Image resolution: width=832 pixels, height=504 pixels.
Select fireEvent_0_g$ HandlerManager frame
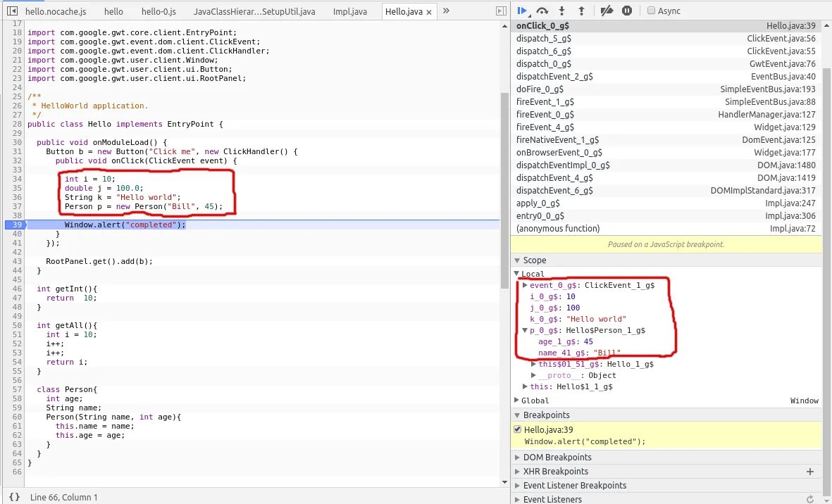[667, 115]
